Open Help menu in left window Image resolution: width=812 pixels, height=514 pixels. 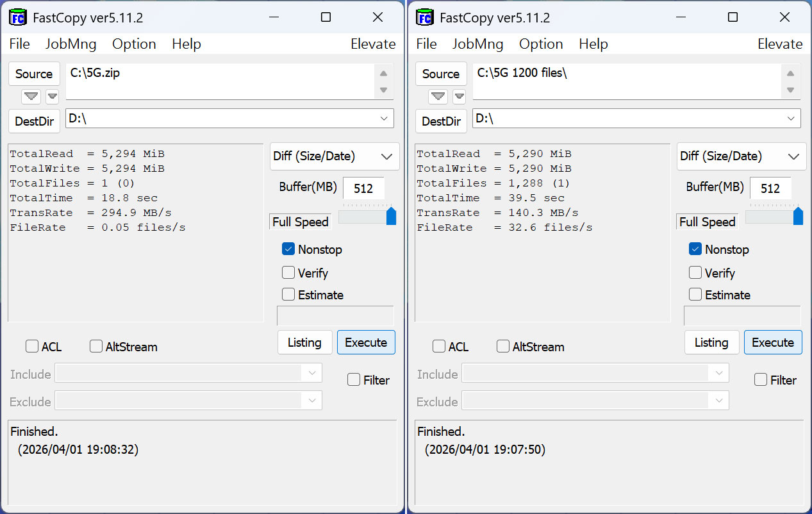pos(186,44)
